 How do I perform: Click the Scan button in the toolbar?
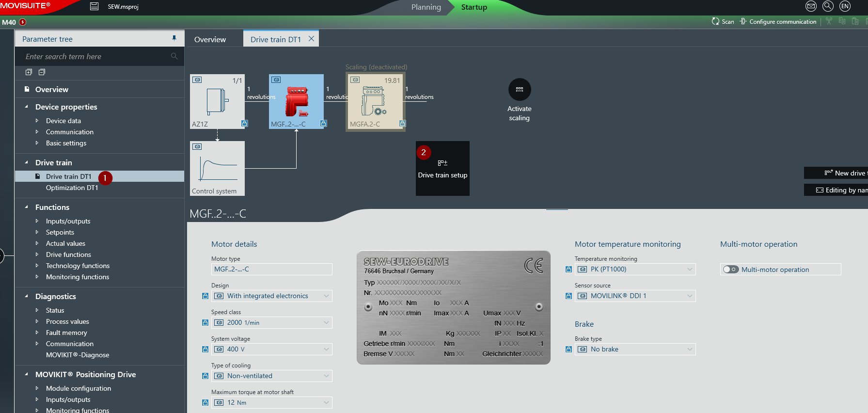click(x=723, y=21)
